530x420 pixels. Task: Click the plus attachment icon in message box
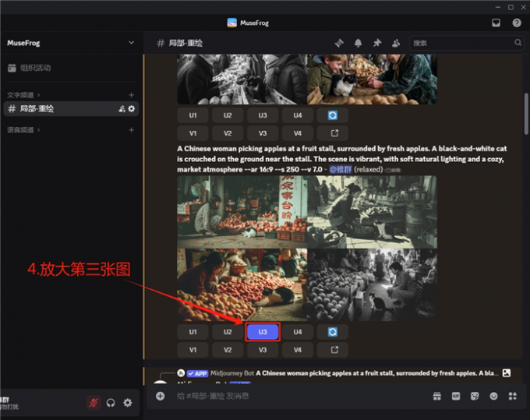(x=161, y=396)
